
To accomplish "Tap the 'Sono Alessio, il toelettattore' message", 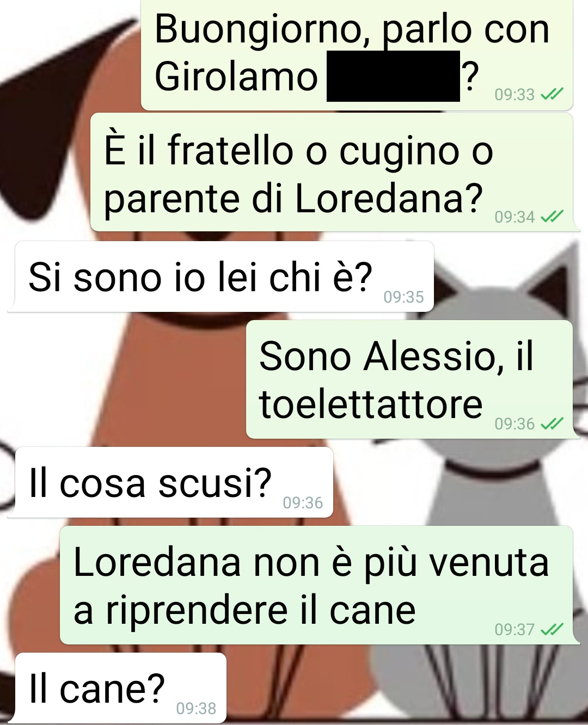I will pyautogui.click(x=409, y=379).
